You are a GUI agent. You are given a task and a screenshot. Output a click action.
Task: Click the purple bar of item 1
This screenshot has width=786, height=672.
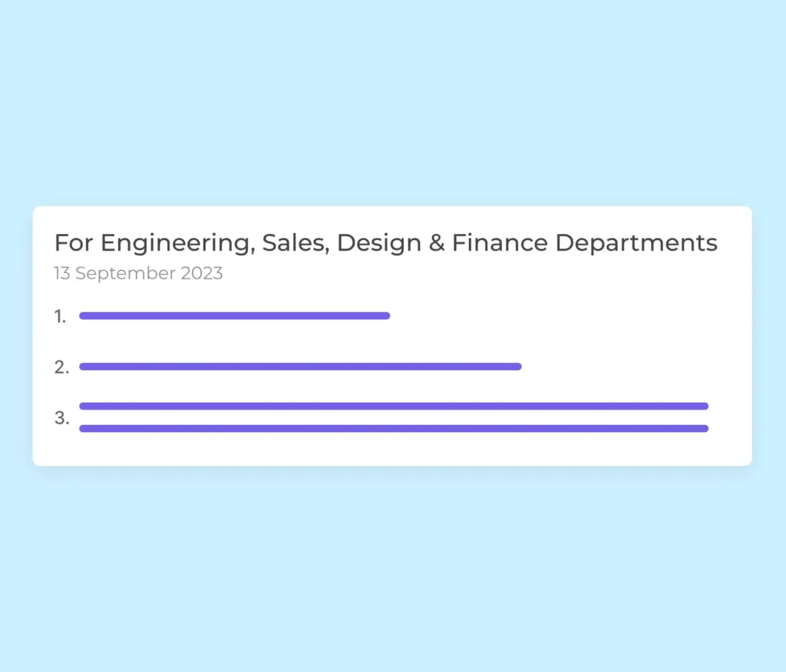click(x=234, y=315)
